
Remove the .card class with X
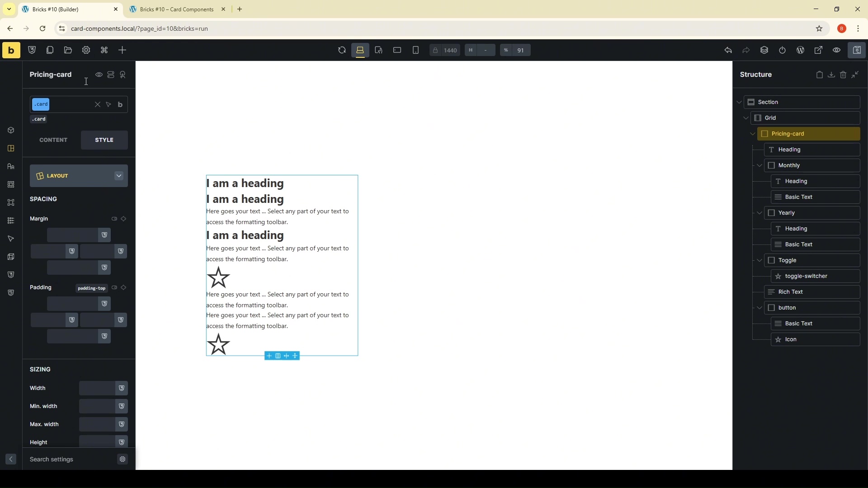tap(97, 105)
